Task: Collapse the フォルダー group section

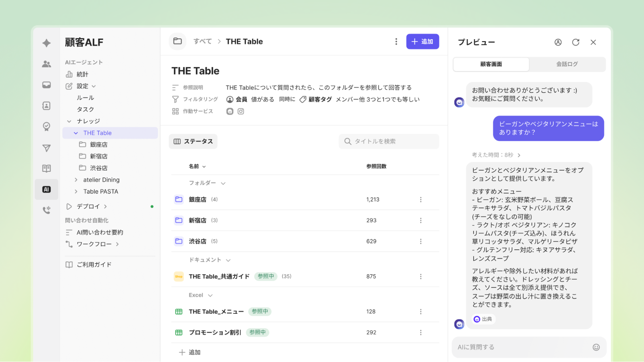Action: pyautogui.click(x=223, y=183)
